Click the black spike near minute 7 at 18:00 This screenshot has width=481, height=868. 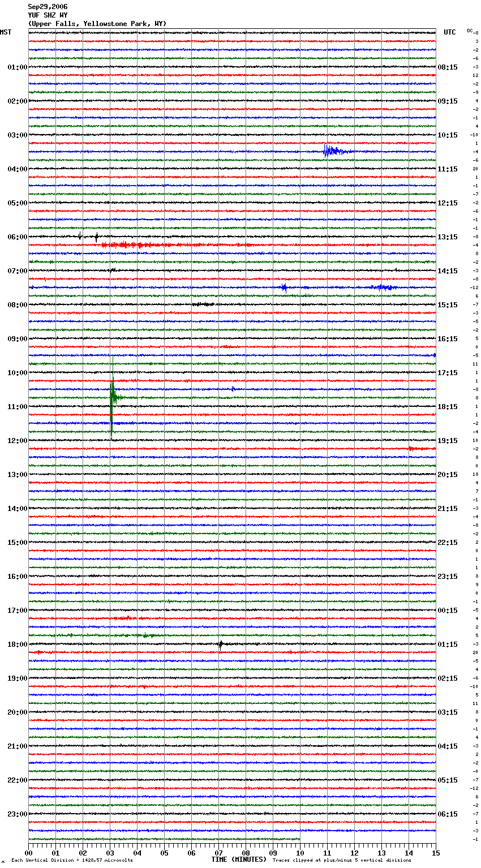(x=220, y=644)
